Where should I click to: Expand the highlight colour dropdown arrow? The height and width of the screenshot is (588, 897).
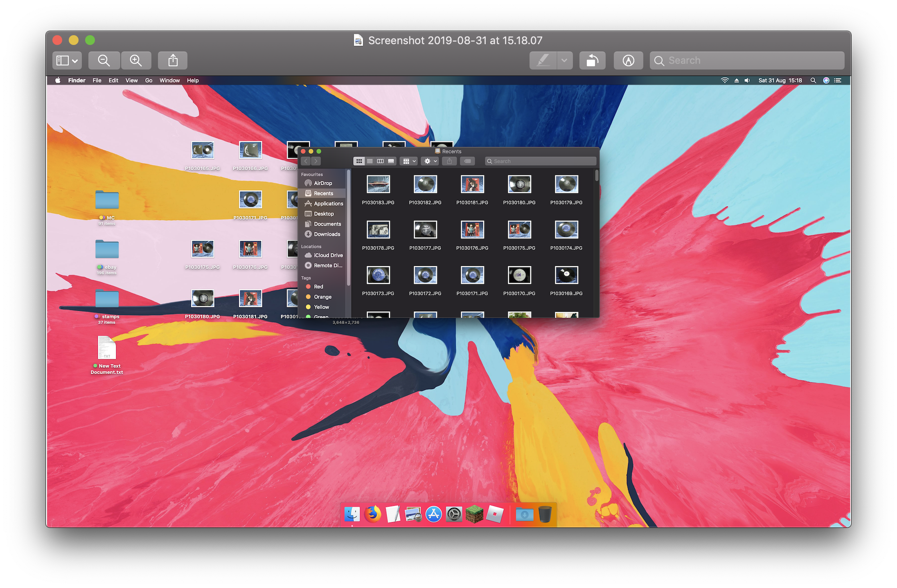coord(564,61)
